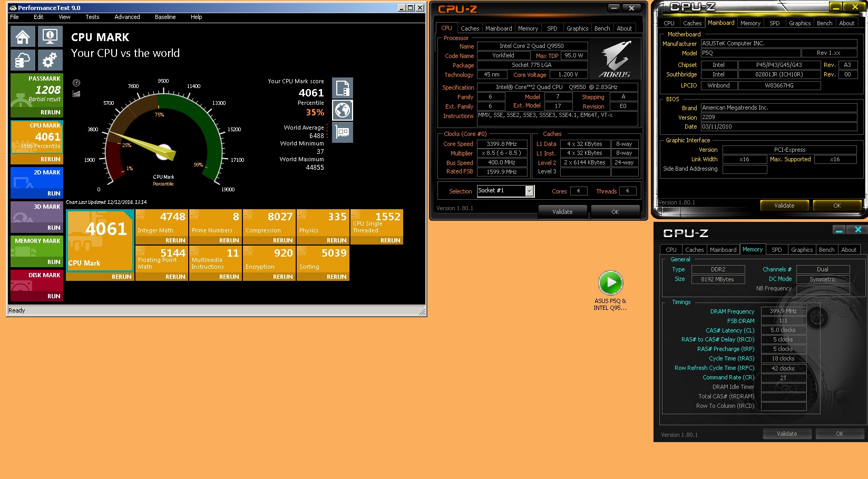
Task: Rerun the Prime Numbers test
Action: click(229, 240)
